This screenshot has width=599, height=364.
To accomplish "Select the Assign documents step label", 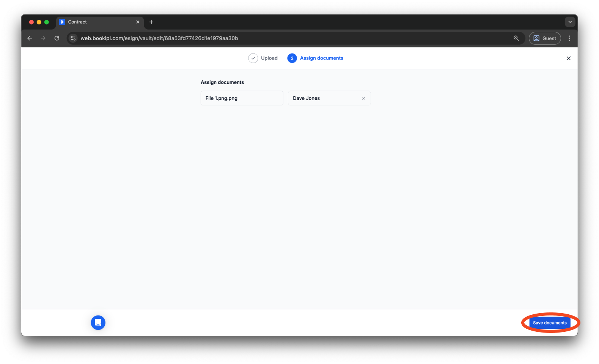I will click(x=322, y=58).
